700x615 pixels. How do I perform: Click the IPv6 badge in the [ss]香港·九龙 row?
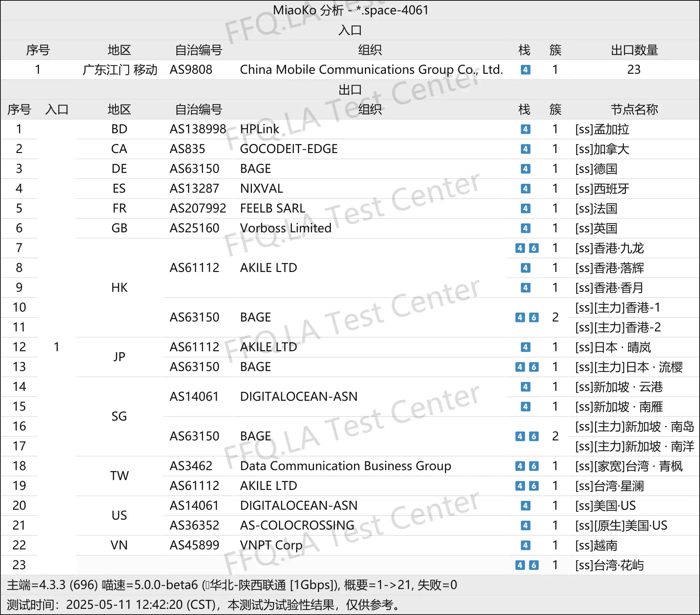pyautogui.click(x=534, y=248)
